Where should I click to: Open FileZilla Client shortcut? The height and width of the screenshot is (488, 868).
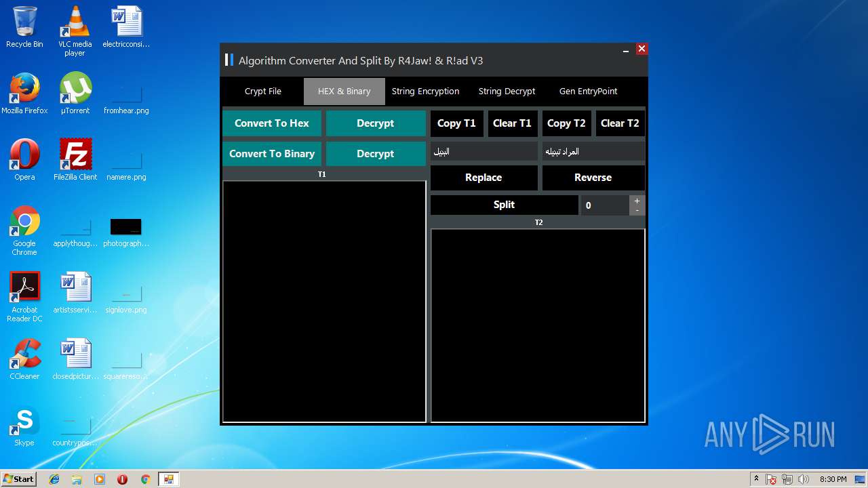point(75,160)
